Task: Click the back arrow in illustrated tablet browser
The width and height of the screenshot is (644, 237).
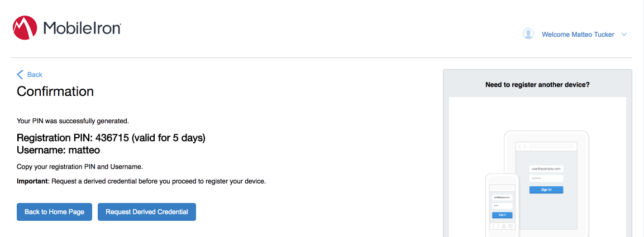Action: (x=519, y=146)
